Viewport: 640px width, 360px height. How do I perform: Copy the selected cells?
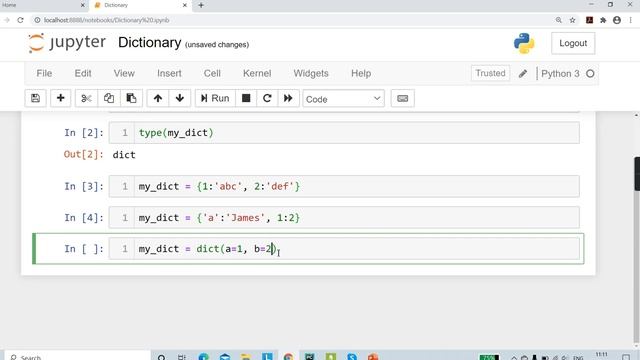pos(109,98)
